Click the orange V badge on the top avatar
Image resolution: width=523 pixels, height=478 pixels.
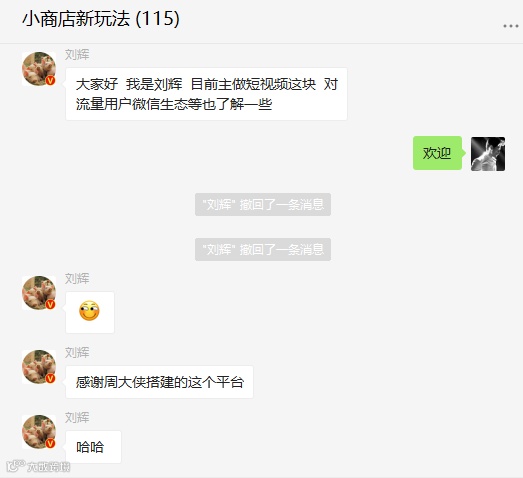click(x=50, y=80)
